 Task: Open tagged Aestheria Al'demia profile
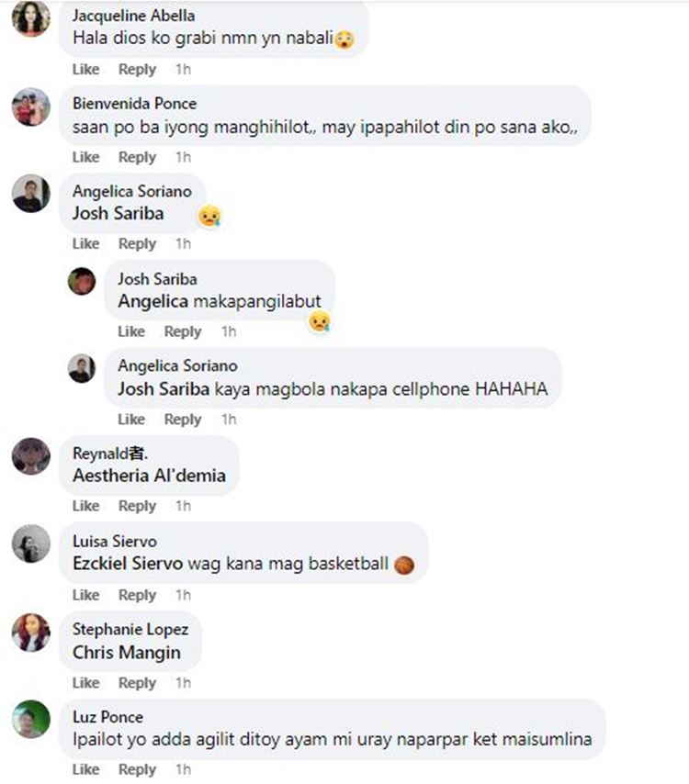click(x=149, y=475)
